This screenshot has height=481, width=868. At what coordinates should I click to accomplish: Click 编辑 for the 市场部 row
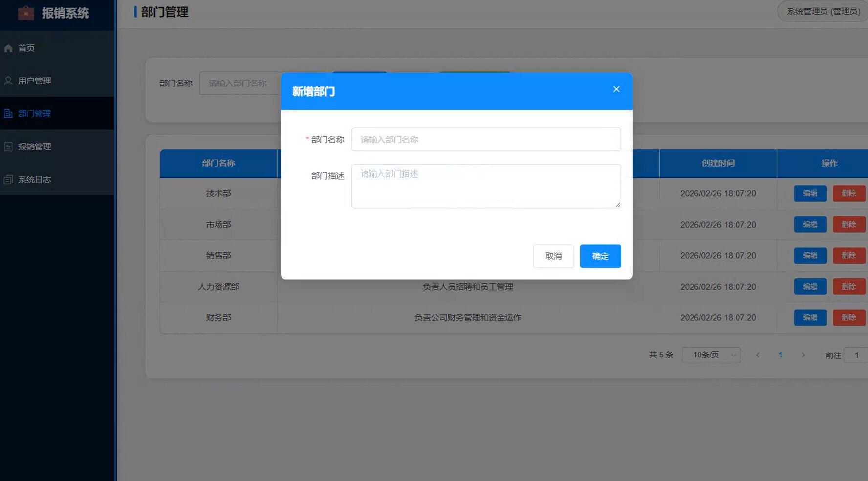point(810,224)
